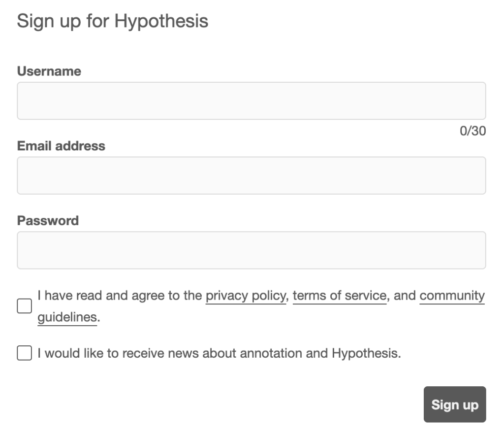Screen dimensions: 504x438
Task: Submit the form with Sign up
Action: pyautogui.click(x=454, y=404)
